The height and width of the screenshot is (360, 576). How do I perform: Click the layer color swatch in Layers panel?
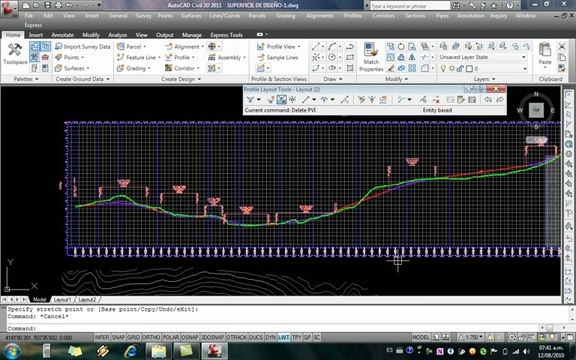[469, 69]
